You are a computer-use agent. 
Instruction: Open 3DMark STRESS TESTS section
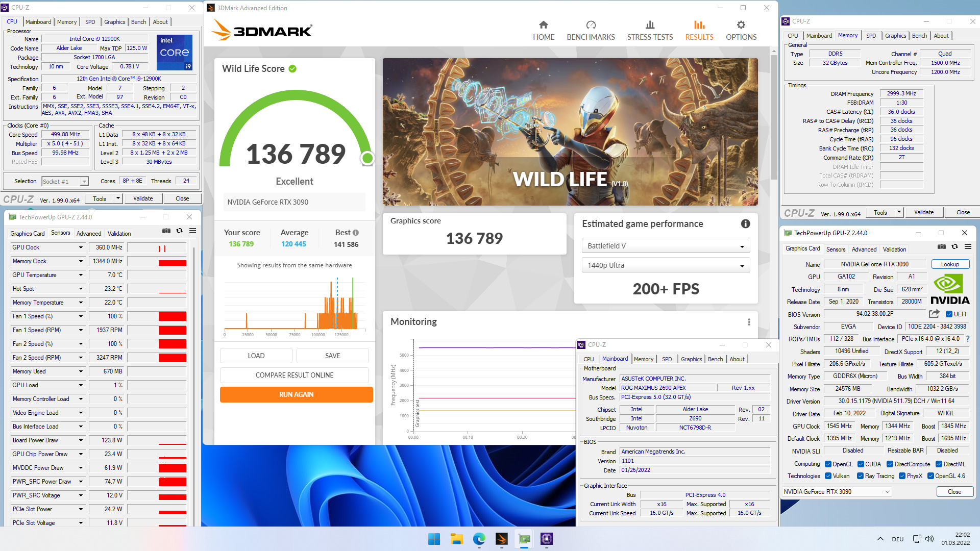pyautogui.click(x=650, y=31)
